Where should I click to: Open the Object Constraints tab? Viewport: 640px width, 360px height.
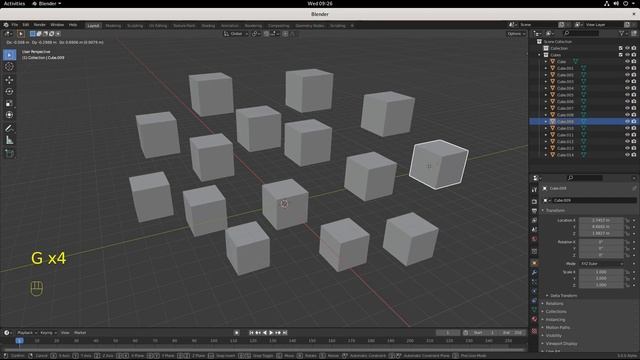click(x=534, y=301)
